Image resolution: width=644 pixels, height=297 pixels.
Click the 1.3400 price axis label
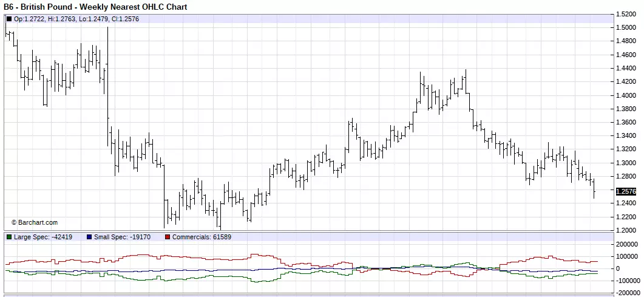pyautogui.click(x=626, y=136)
